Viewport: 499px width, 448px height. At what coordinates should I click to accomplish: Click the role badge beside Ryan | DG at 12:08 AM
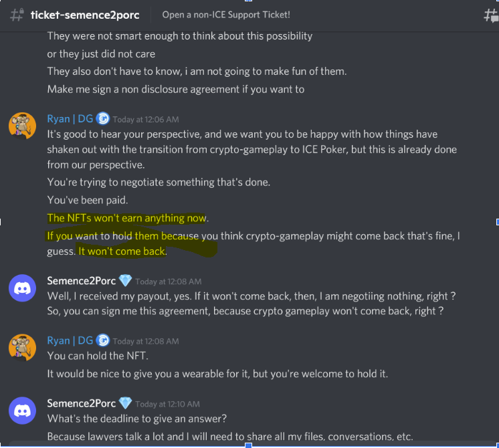pyautogui.click(x=103, y=340)
